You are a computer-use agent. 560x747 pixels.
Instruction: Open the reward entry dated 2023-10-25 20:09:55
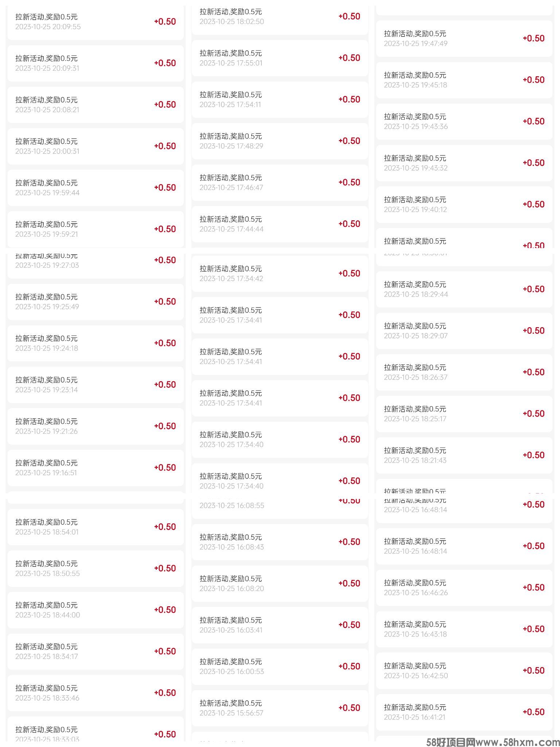click(x=96, y=22)
